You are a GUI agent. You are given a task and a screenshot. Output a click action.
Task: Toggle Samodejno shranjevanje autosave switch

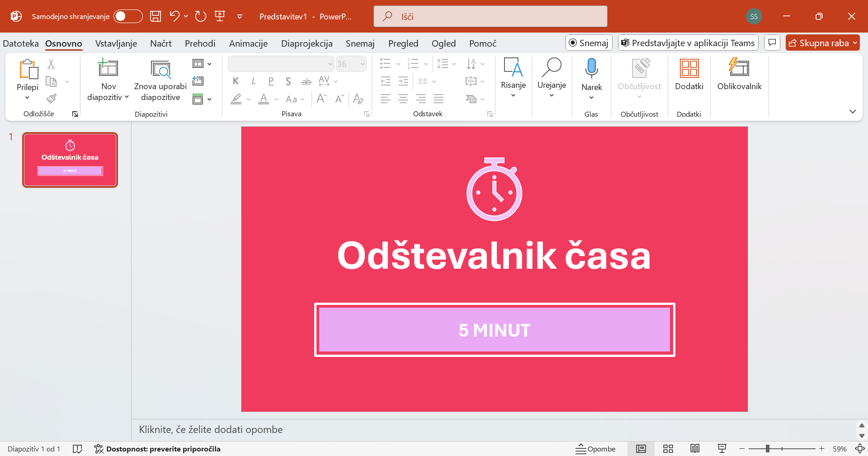click(x=127, y=17)
